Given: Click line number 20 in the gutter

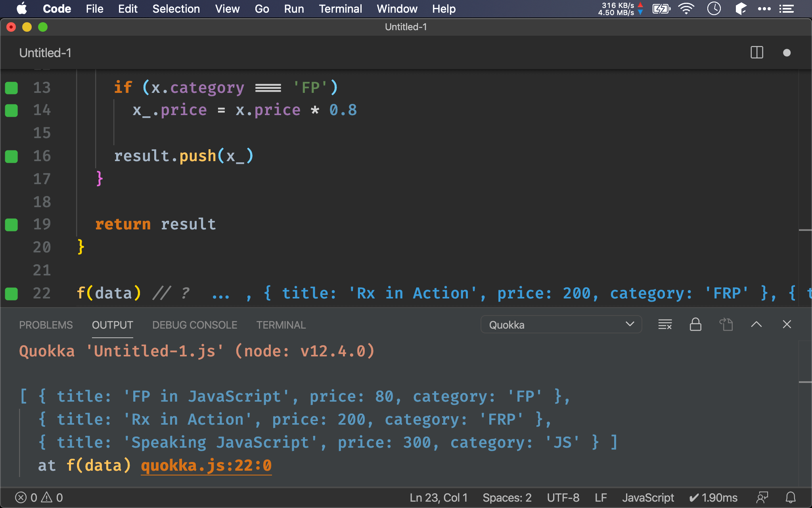Looking at the screenshot, I should (42, 247).
